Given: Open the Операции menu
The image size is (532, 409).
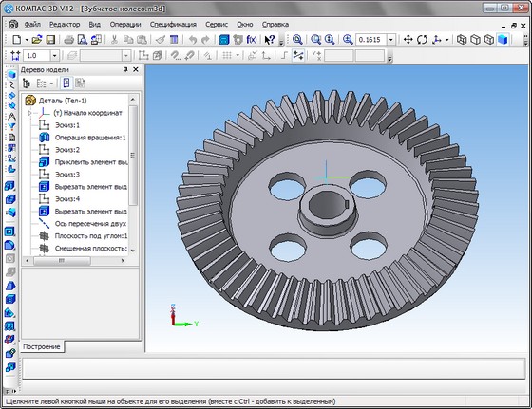Looking at the screenshot, I should point(125,25).
